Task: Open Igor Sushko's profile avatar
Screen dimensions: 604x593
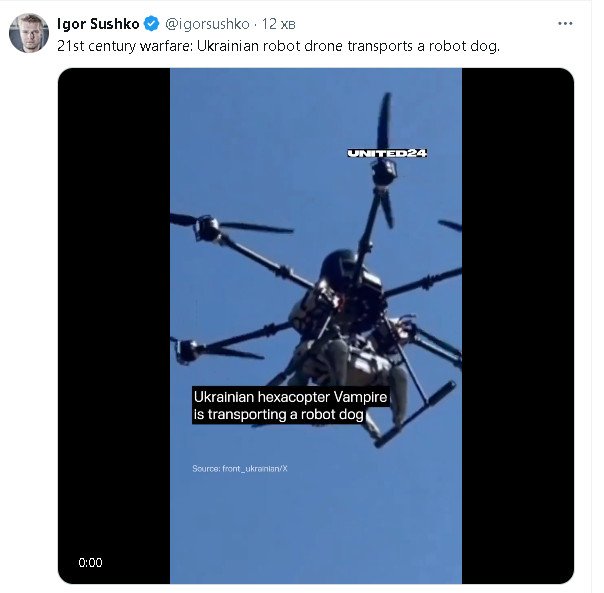Action: (29, 33)
